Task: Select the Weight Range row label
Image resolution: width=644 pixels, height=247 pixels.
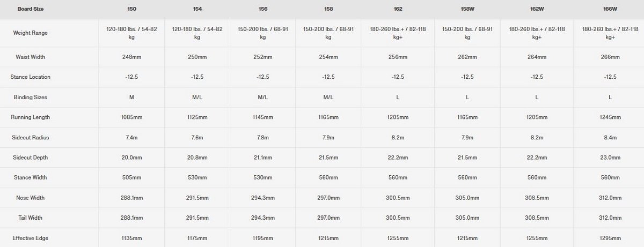Action: [31, 33]
